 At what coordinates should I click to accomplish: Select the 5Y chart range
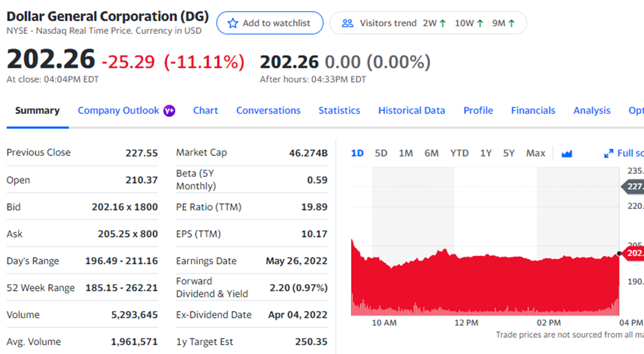509,153
